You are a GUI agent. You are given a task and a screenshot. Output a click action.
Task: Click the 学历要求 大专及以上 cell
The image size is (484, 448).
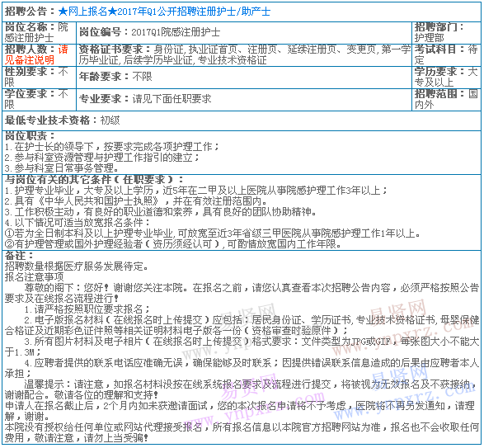[x=446, y=78]
